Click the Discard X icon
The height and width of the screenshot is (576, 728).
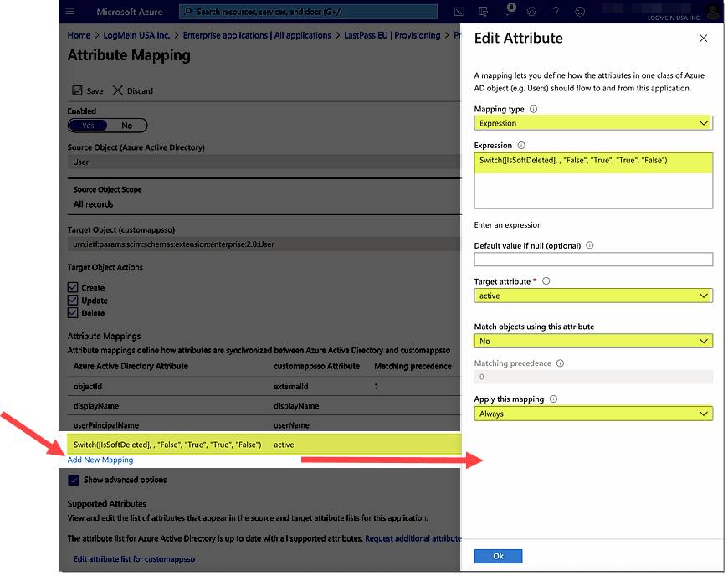tap(118, 90)
